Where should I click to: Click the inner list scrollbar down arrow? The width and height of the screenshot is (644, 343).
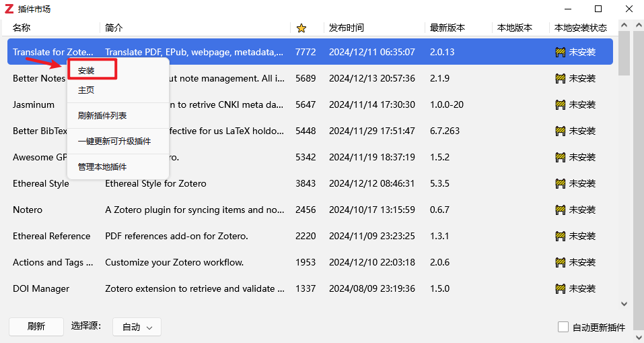[624, 304]
